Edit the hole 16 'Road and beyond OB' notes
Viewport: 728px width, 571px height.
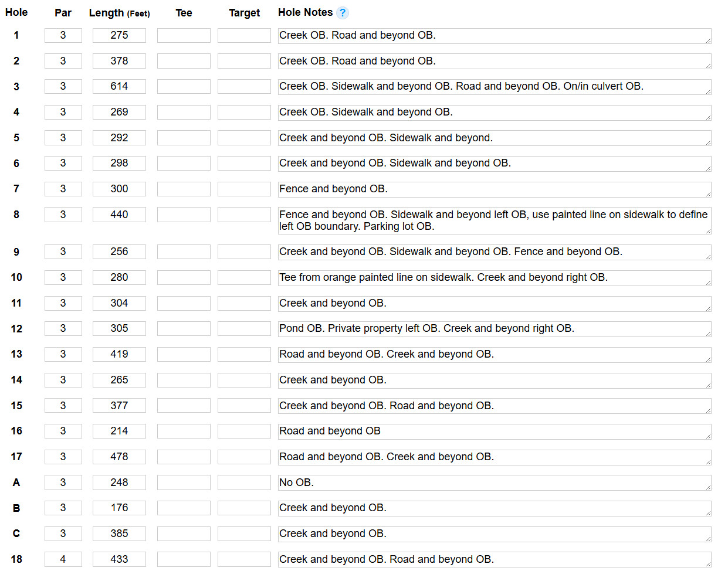tap(494, 431)
